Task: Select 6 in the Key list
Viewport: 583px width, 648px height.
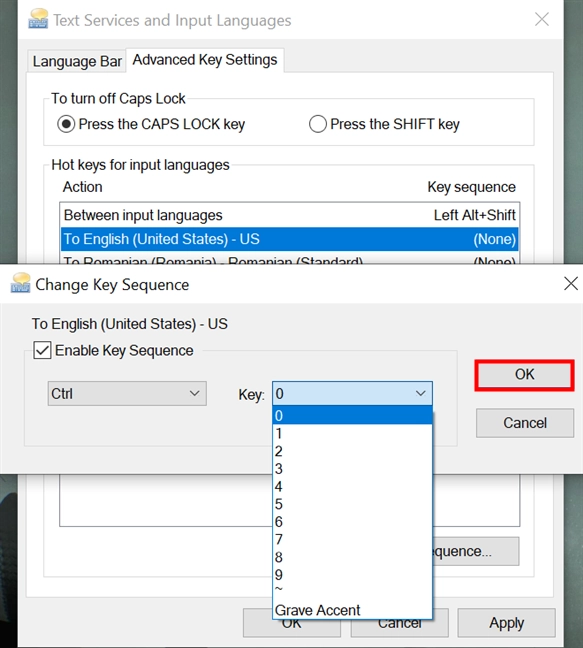Action: click(x=352, y=522)
